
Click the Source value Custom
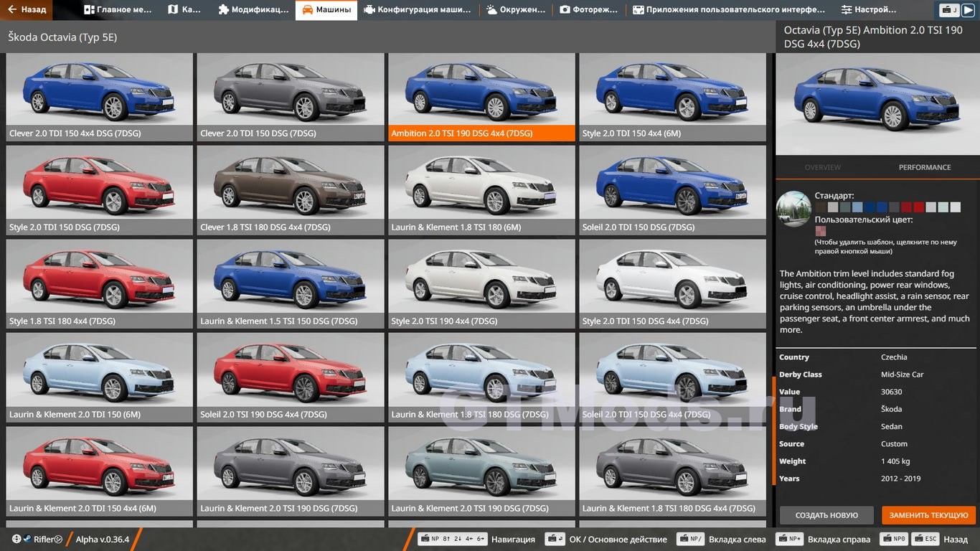(x=894, y=444)
